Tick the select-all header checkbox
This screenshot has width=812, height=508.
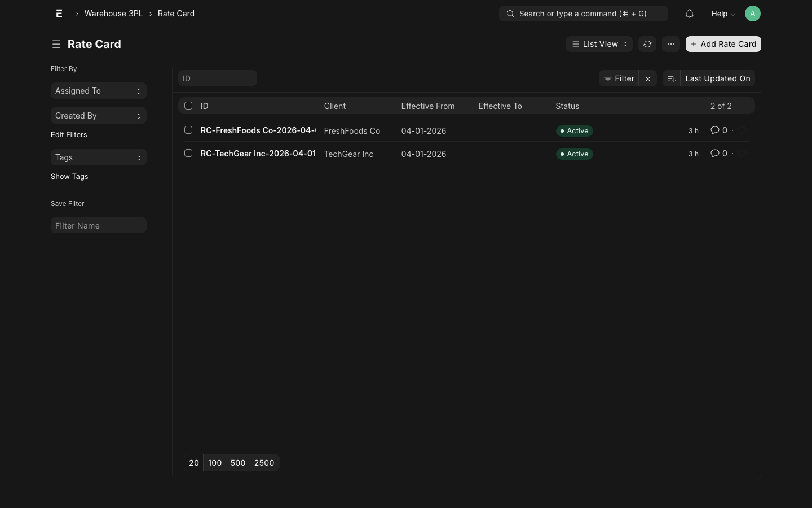click(188, 106)
